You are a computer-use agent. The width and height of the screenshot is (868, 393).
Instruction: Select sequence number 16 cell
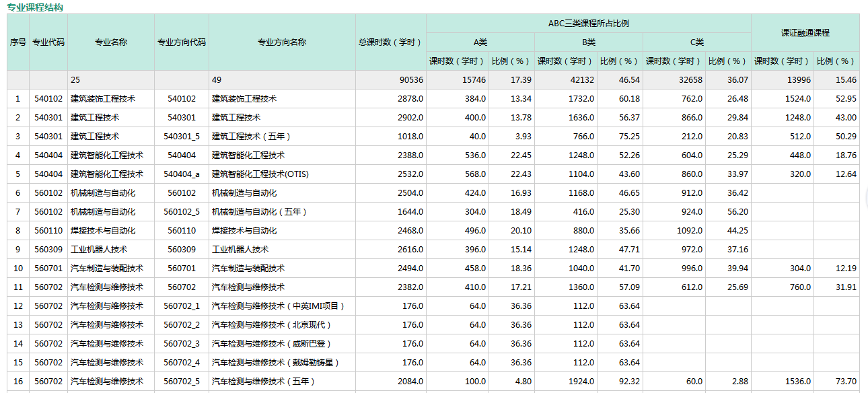coord(18,381)
